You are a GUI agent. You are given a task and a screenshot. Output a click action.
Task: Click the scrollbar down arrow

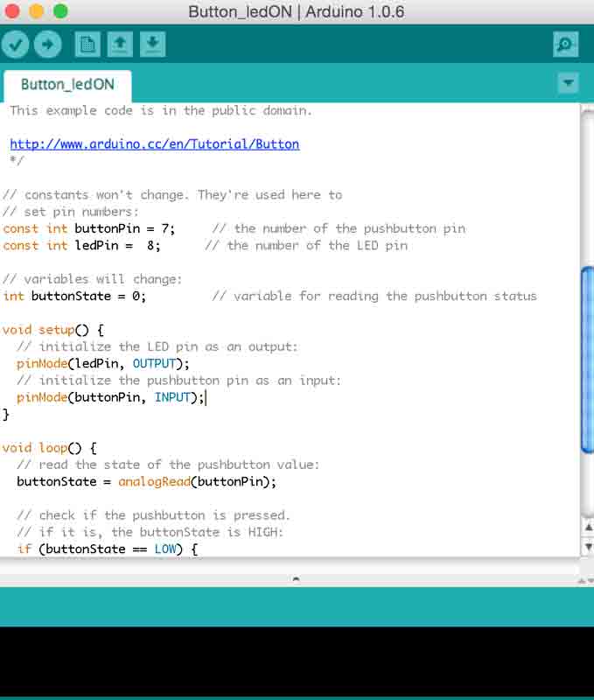[x=588, y=547]
